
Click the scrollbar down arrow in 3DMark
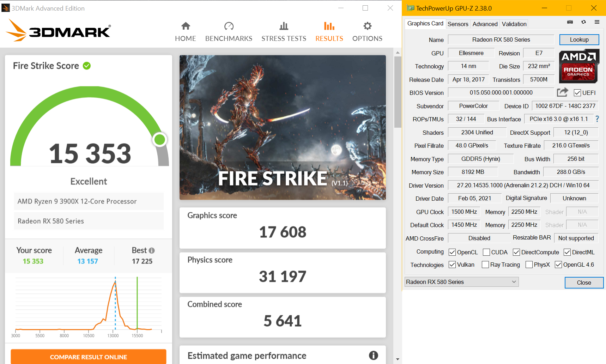(x=398, y=359)
